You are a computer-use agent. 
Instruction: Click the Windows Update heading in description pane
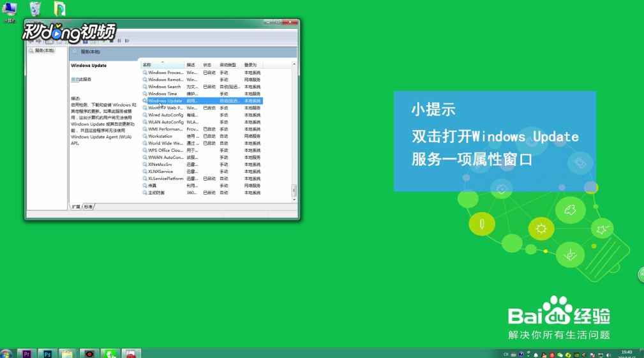click(88, 66)
